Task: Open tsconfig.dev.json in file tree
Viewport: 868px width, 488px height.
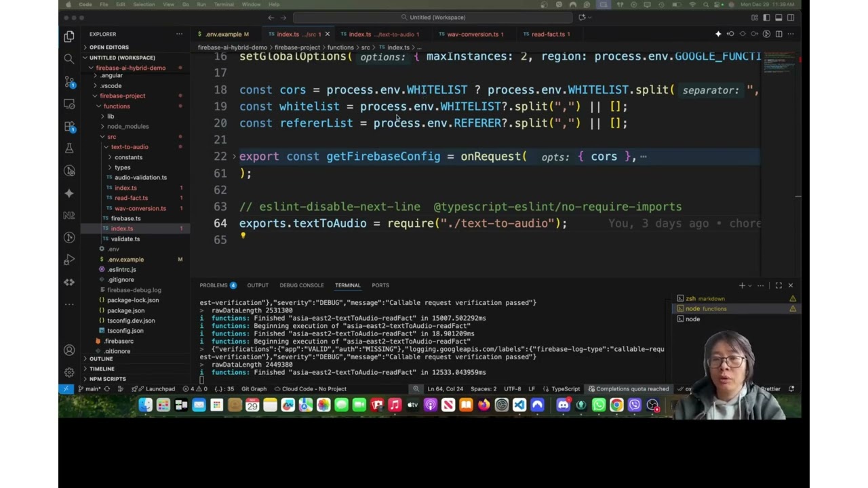Action: [131, 321]
